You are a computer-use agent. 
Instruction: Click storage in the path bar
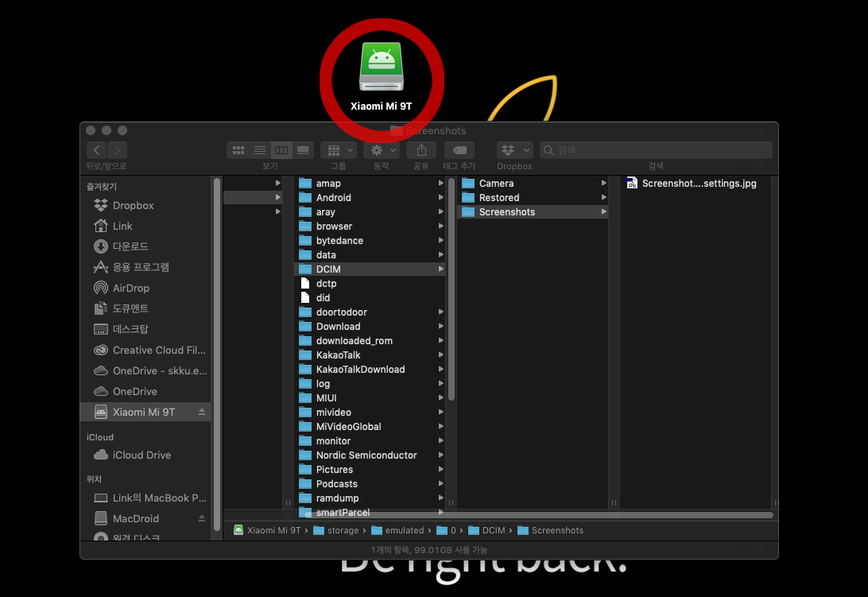336,530
